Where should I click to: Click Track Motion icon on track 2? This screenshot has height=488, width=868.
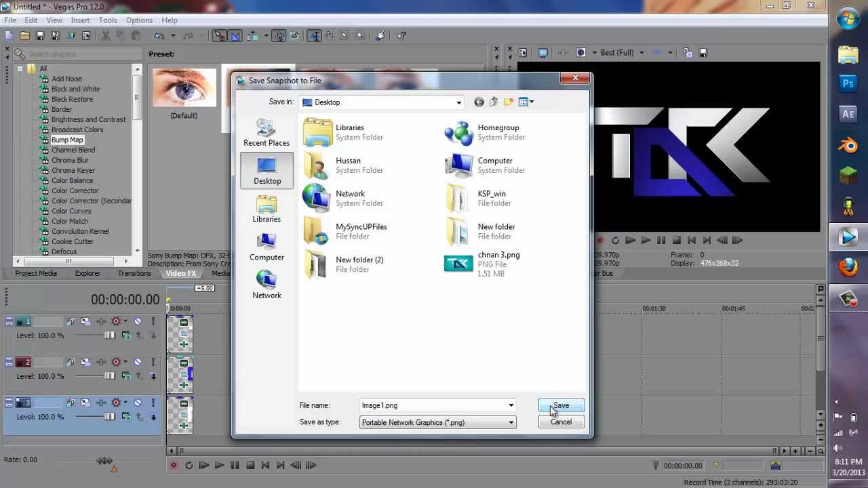85,362
